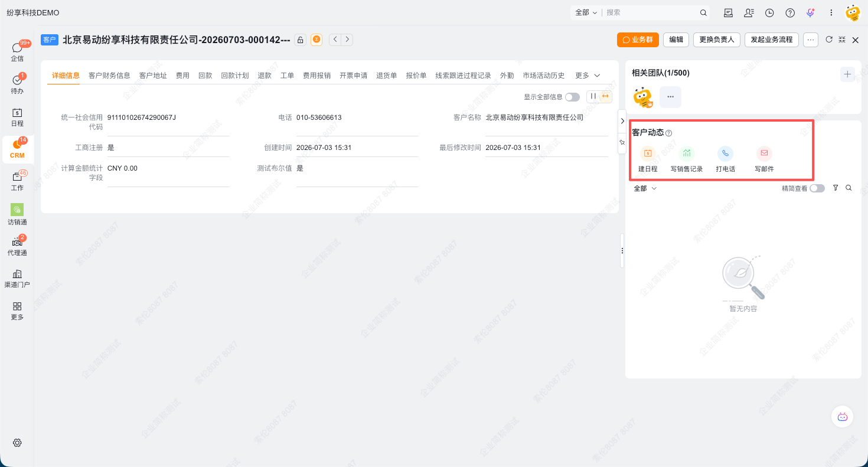The image size is (868, 467).
Task: Click the 搜索 search input field
Action: (651, 12)
